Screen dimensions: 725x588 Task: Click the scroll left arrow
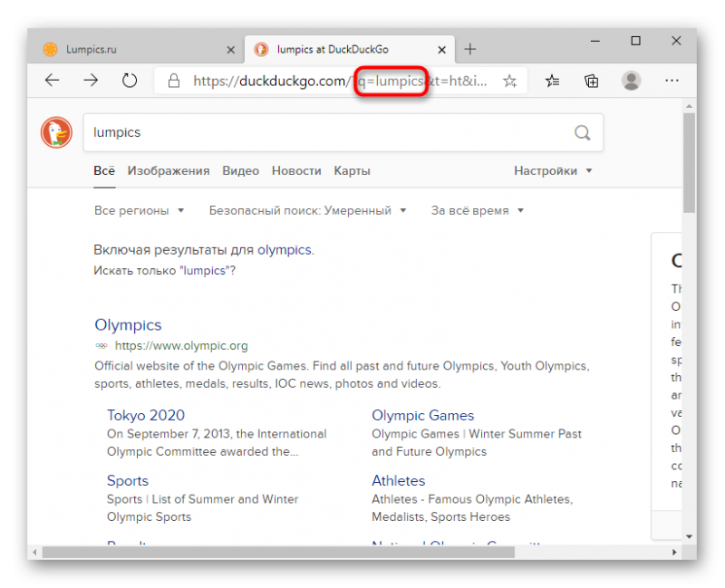(x=34, y=553)
